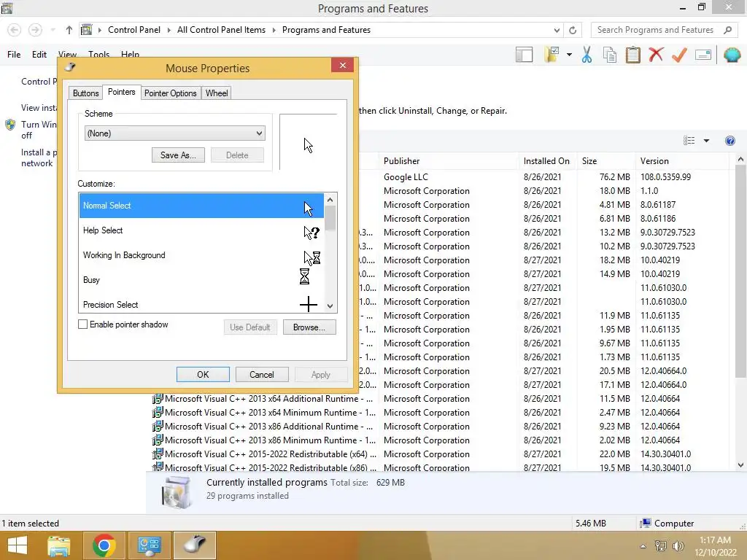Click pointer list scroll up arrow
This screenshot has width=747, height=560.
[330, 199]
